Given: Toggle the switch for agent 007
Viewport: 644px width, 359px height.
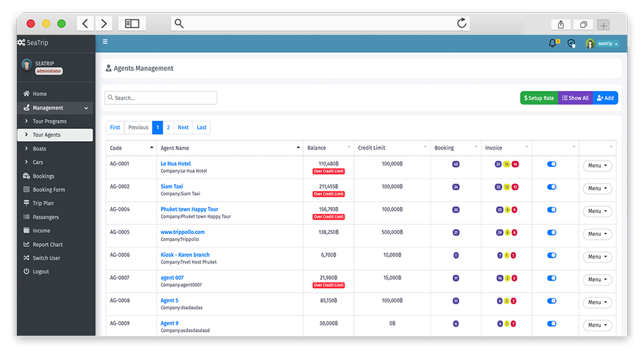Looking at the screenshot, I should pyautogui.click(x=552, y=278).
